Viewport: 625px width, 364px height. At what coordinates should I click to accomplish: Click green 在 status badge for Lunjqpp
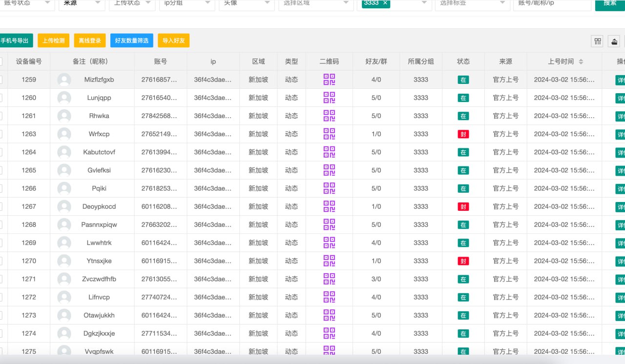463,98
